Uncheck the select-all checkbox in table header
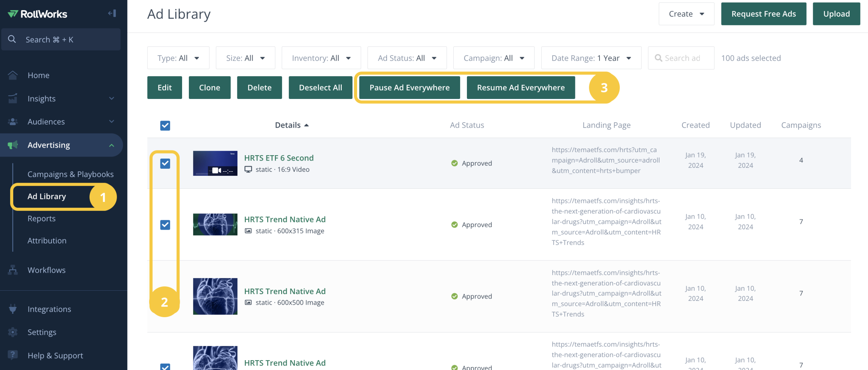 pyautogui.click(x=165, y=126)
